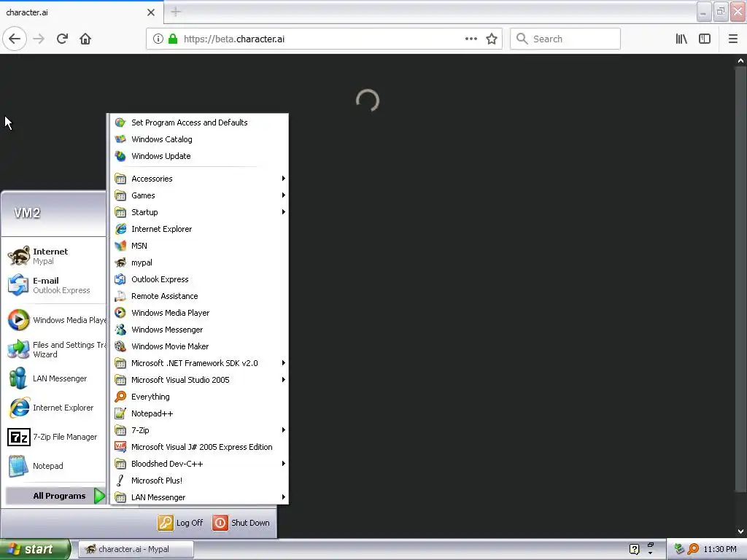Screen dimensions: 747x560
Task: Open the page actions three-dots menu
Action: click(471, 39)
